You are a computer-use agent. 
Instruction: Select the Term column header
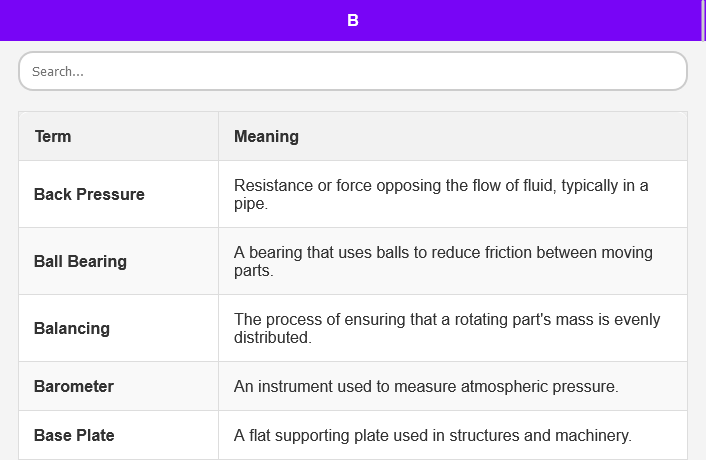(x=53, y=136)
